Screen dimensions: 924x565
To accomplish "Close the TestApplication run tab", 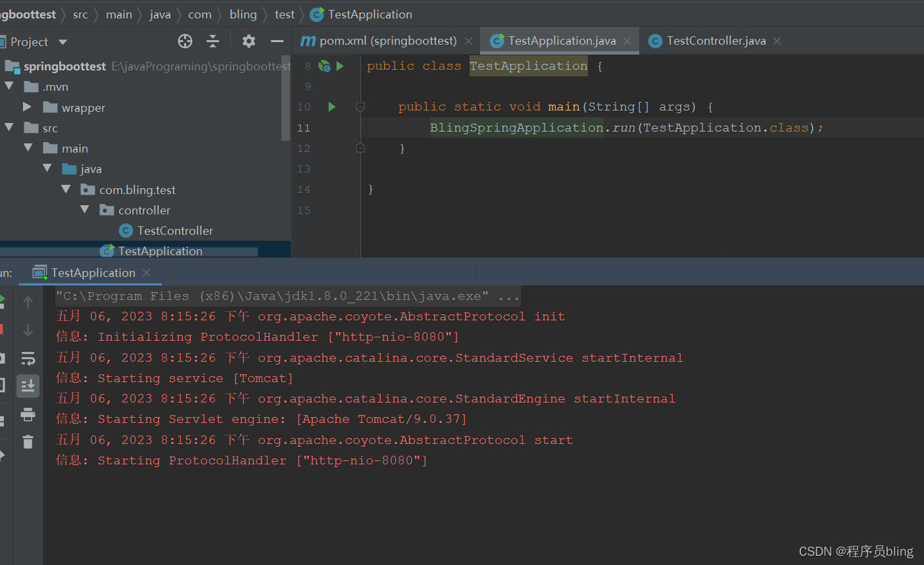I will 147,272.
